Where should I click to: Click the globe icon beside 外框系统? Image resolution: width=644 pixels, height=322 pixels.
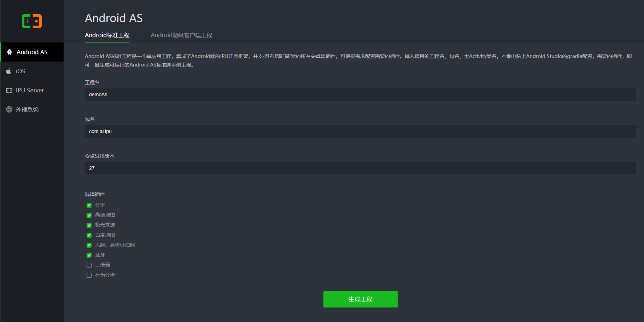click(x=9, y=109)
